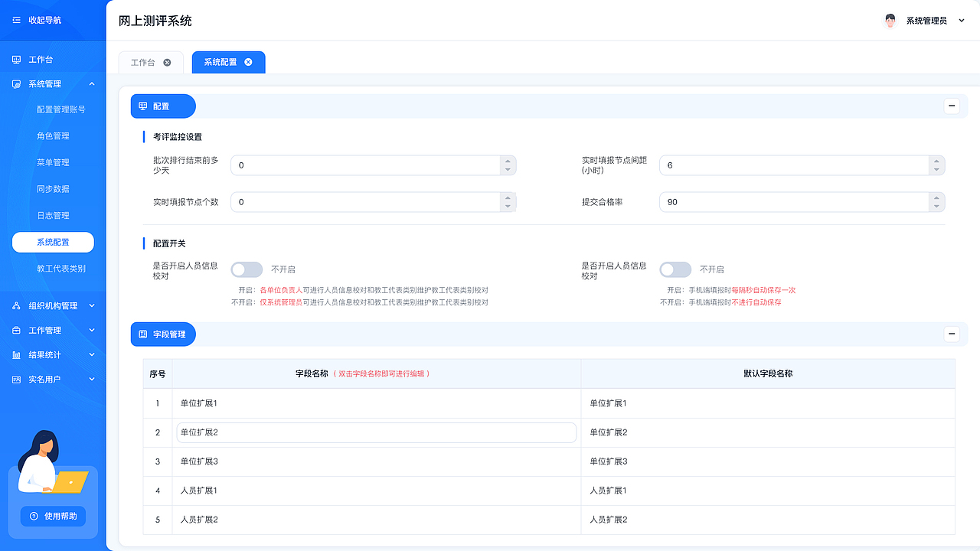Viewport: 980px width, 551px height.
Task: Collapse the 系统管理 menu group
Action: [x=92, y=84]
